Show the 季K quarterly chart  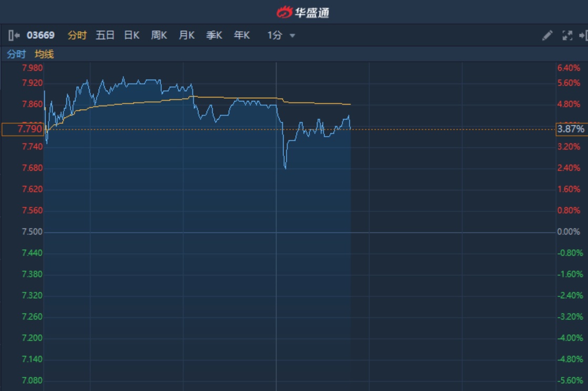(x=214, y=36)
